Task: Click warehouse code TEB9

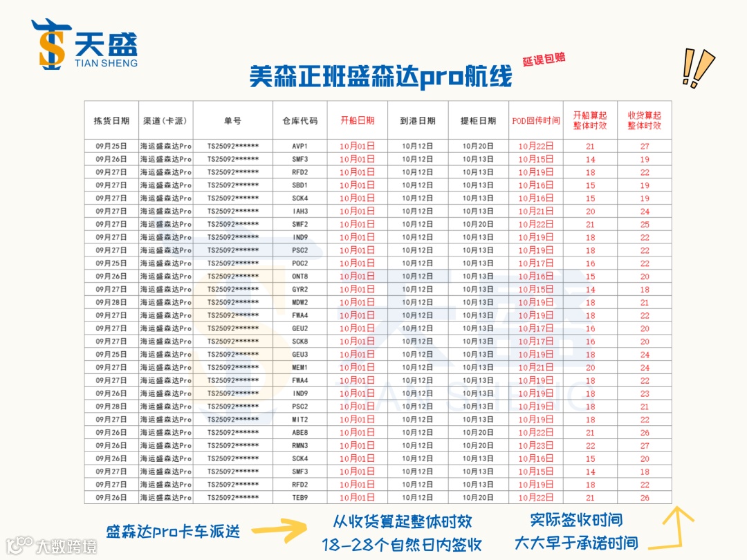Action: pos(299,498)
